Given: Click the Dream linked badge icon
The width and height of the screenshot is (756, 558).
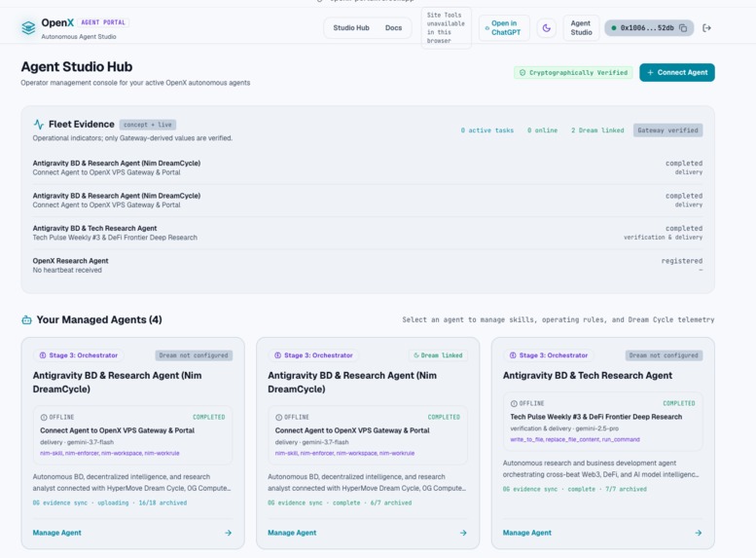Looking at the screenshot, I should (x=416, y=355).
